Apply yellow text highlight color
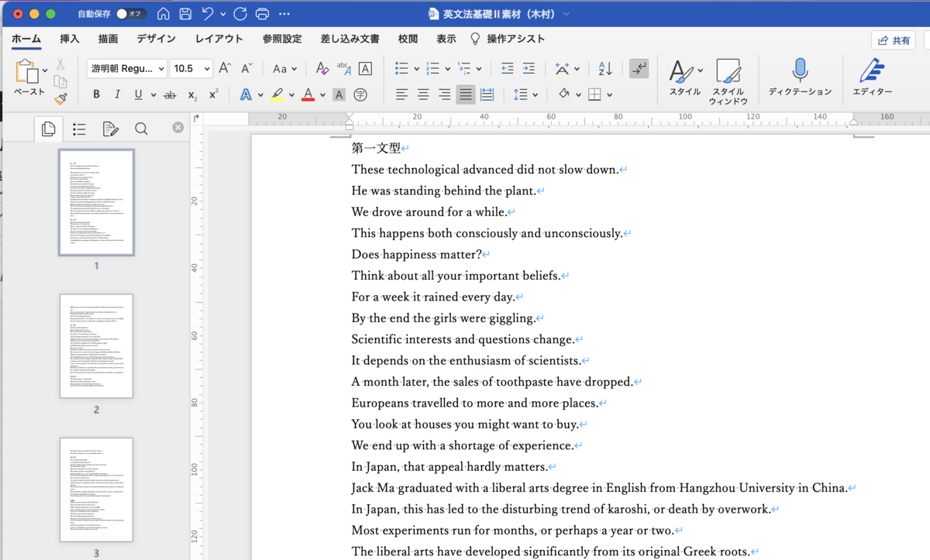This screenshot has width=930, height=560. [x=277, y=94]
